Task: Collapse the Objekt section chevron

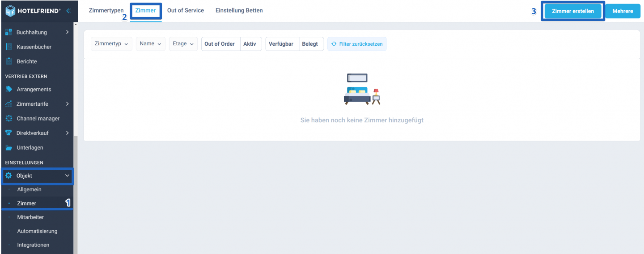Action: click(67, 176)
